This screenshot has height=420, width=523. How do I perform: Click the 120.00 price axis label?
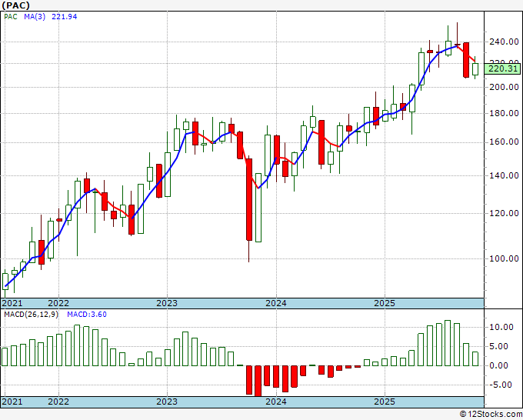504,213
